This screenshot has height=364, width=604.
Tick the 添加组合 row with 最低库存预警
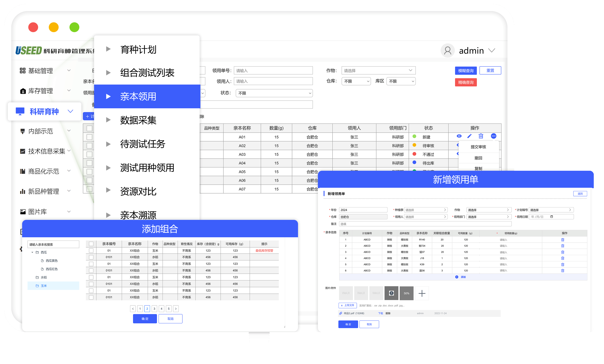point(91,250)
